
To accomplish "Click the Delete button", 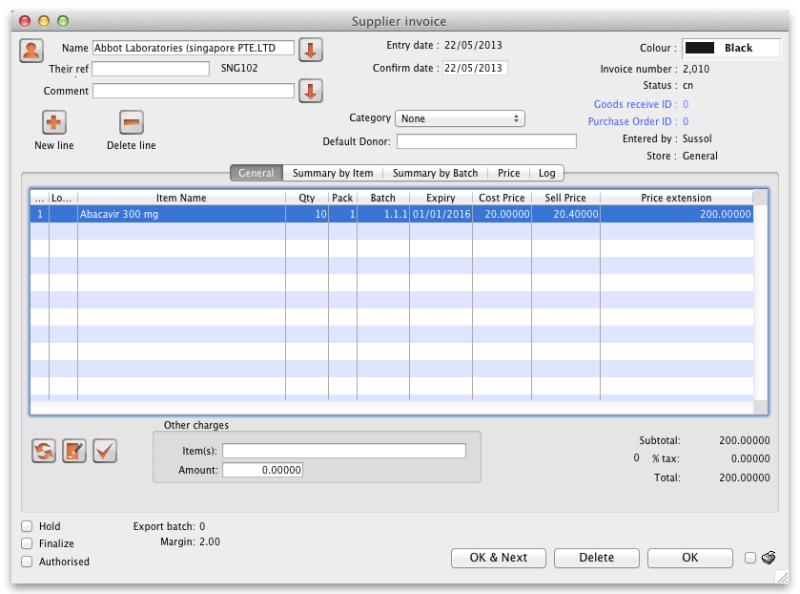I will (596, 558).
